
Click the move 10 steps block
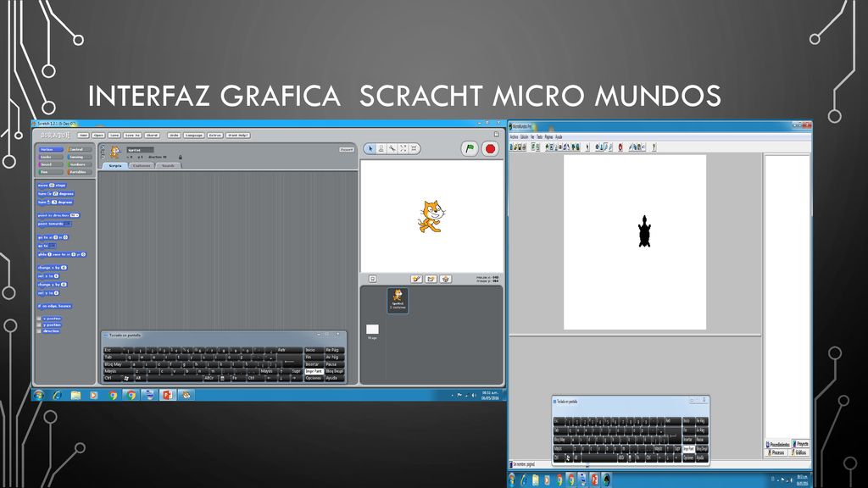click(52, 186)
